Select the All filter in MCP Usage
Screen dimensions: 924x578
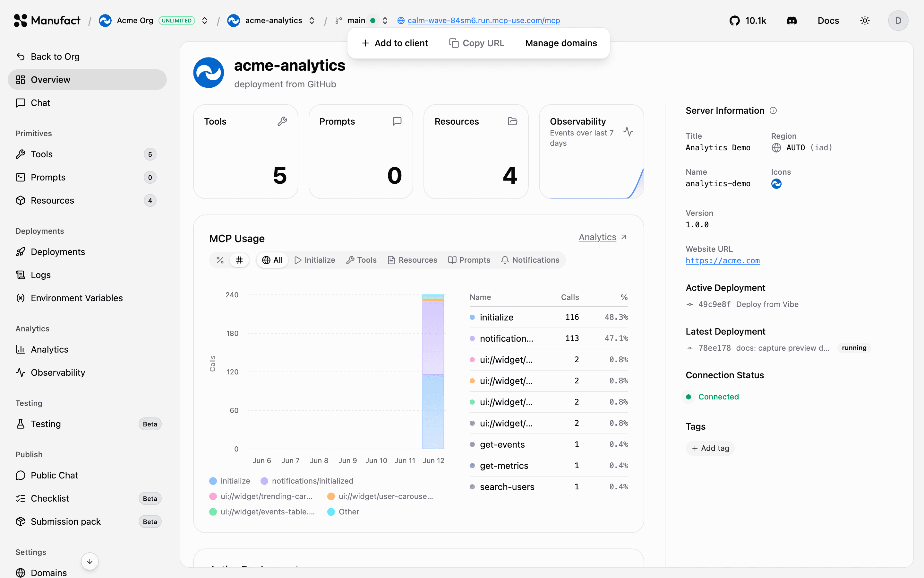tap(272, 260)
